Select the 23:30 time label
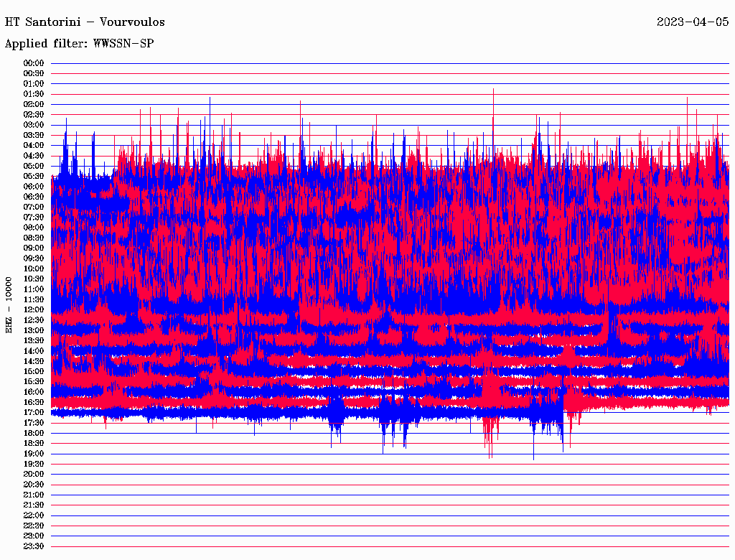The width and height of the screenshot is (735, 560). pos(34,546)
